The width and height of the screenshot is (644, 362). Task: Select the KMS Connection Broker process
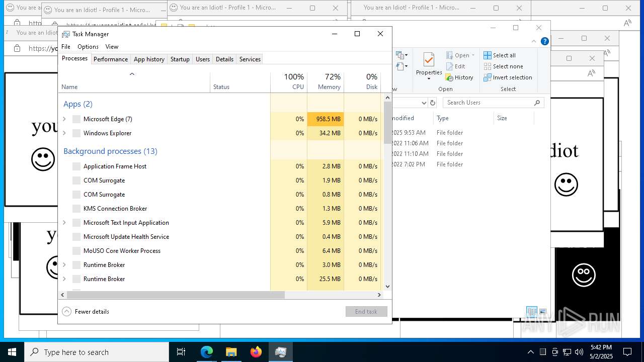pyautogui.click(x=220, y=209)
